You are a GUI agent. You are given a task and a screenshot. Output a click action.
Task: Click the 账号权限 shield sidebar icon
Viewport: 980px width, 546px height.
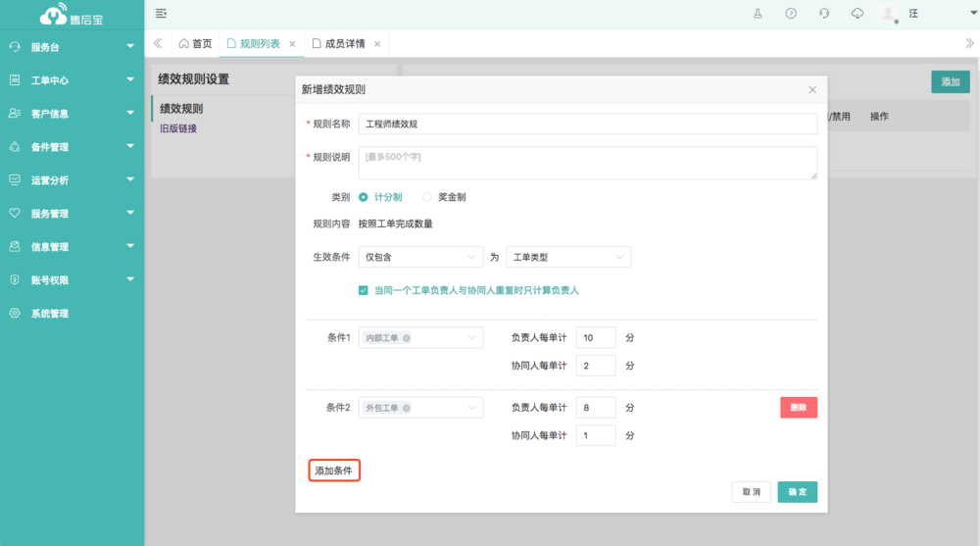point(15,279)
